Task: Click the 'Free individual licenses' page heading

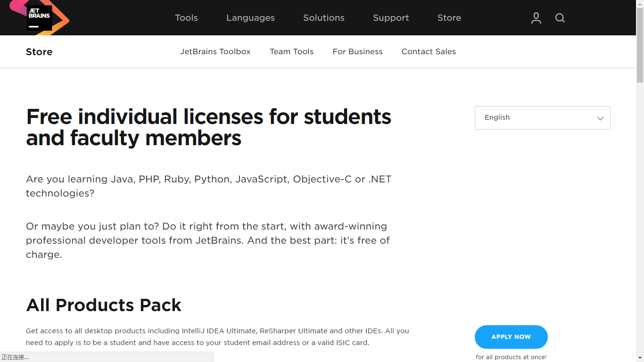Action: click(x=208, y=127)
